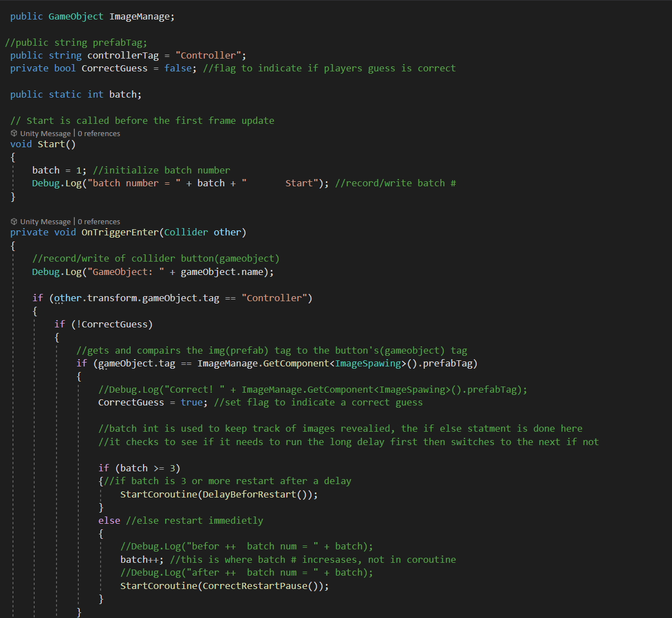This screenshot has height=618, width=672.
Task: Click the comment '//record/write batch #'
Action: (396, 183)
